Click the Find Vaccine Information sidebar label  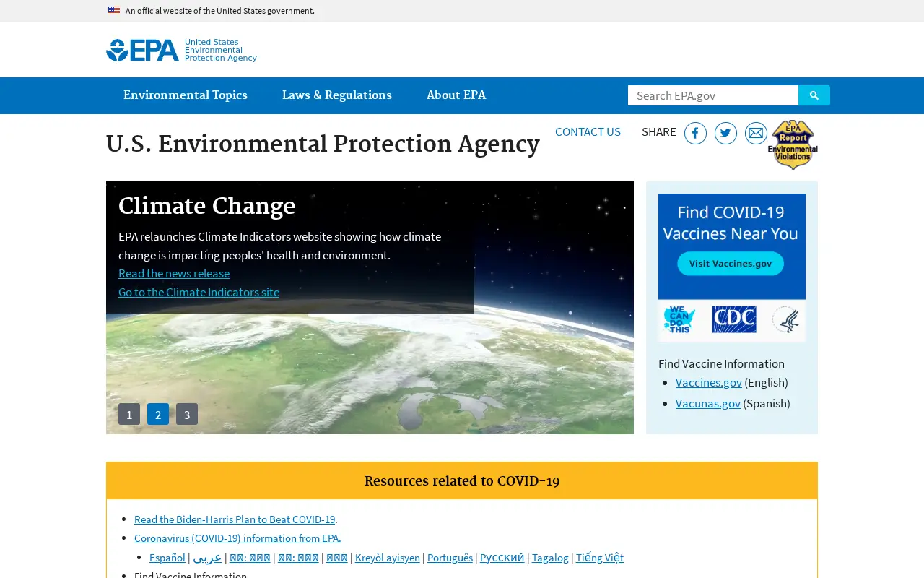coord(721,363)
